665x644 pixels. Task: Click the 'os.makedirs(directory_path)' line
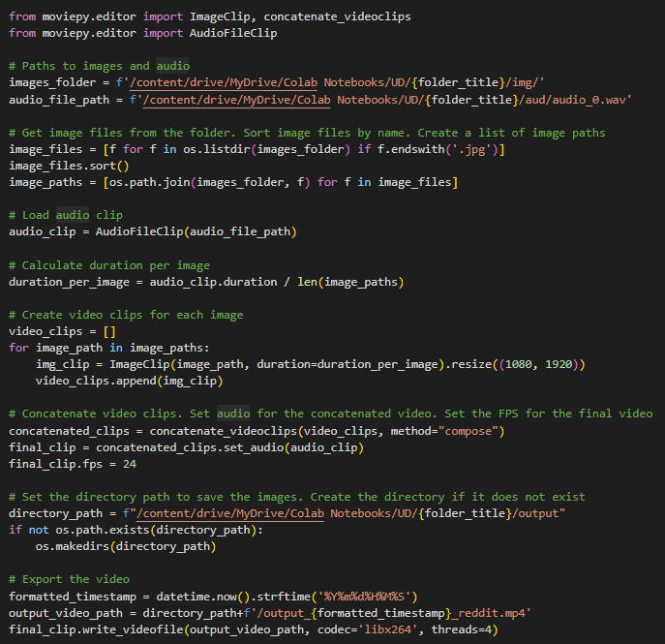(x=126, y=547)
